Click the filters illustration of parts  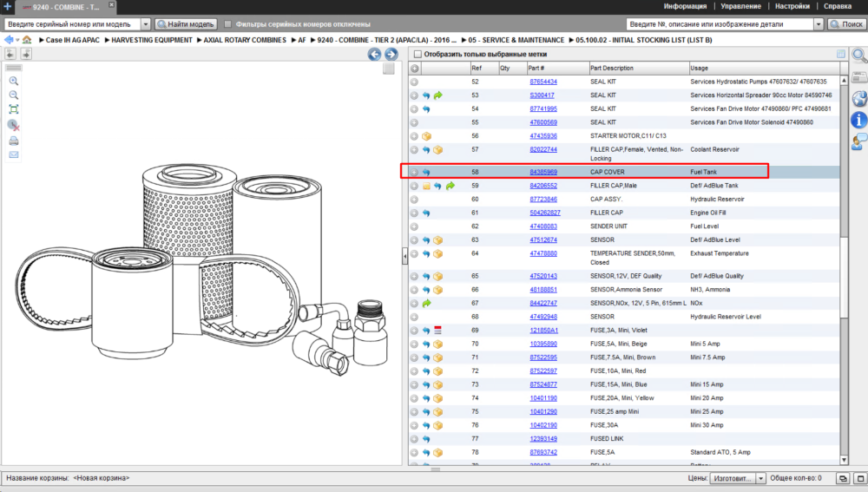point(201,270)
